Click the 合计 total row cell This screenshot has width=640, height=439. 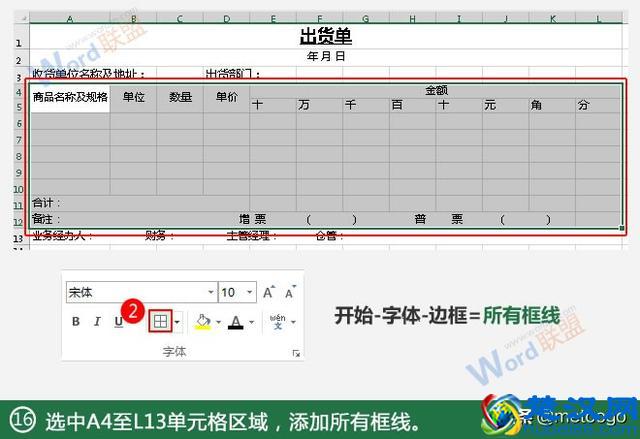pyautogui.click(x=140, y=203)
